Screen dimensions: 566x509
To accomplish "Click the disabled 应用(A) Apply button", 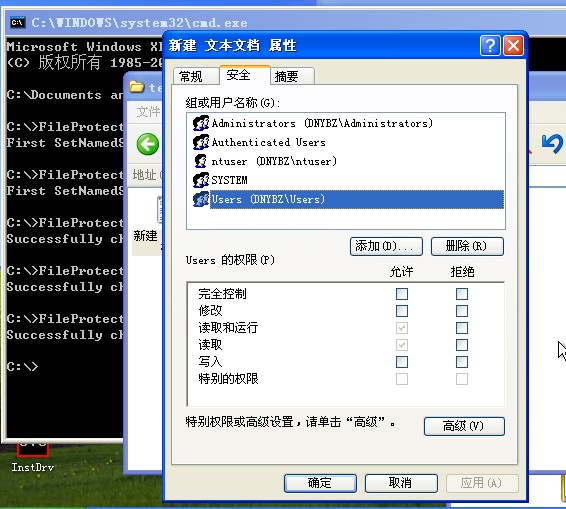I will coord(482,483).
